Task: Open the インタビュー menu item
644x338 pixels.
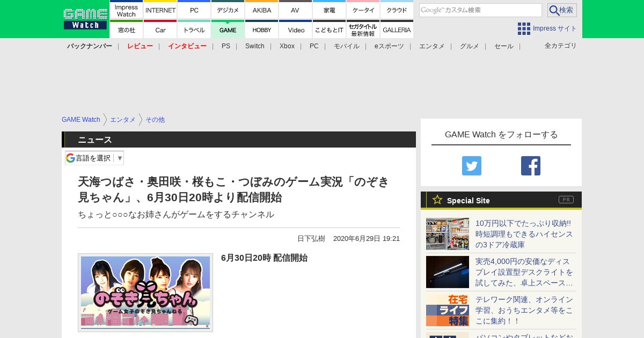Action: tap(187, 46)
